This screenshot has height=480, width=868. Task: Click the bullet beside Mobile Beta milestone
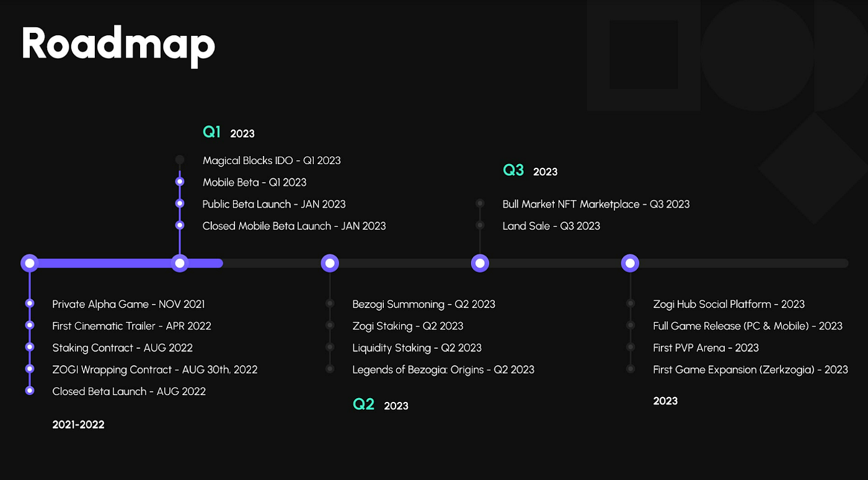[179, 181]
